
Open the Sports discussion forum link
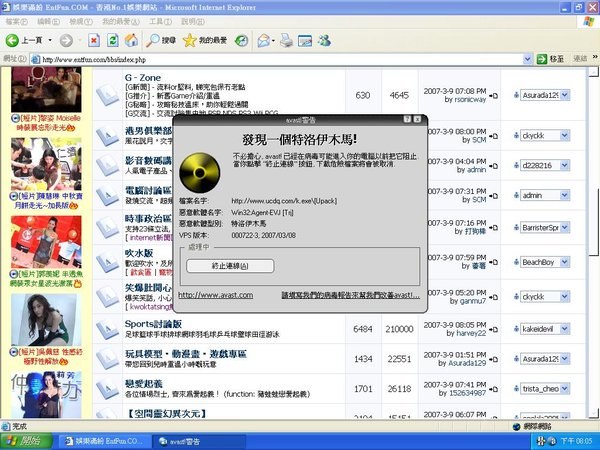click(153, 324)
